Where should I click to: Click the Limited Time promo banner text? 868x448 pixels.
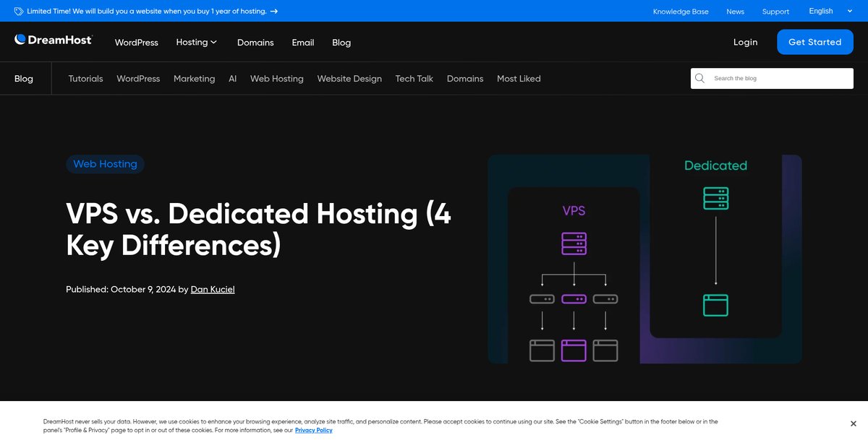point(147,12)
